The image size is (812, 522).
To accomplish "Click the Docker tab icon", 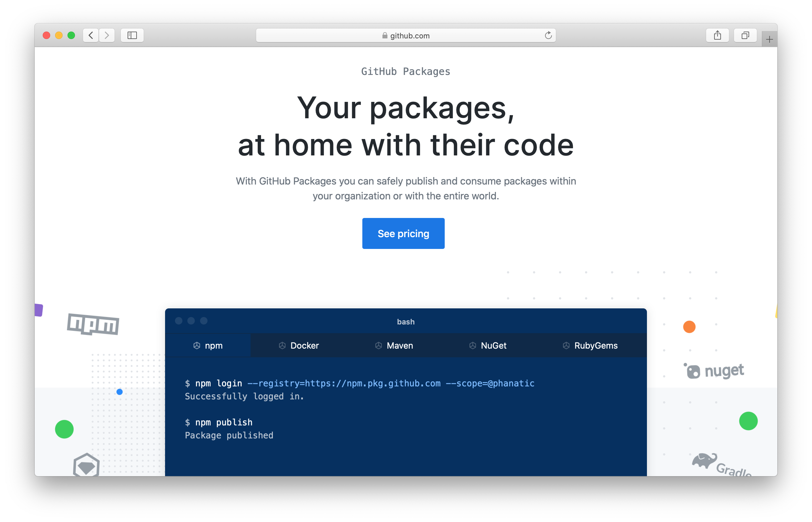I will [x=282, y=346].
